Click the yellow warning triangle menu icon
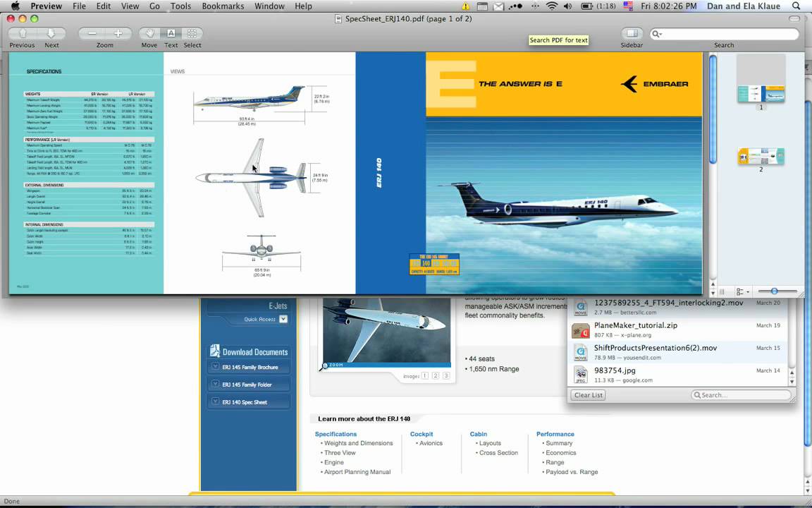 click(465, 6)
